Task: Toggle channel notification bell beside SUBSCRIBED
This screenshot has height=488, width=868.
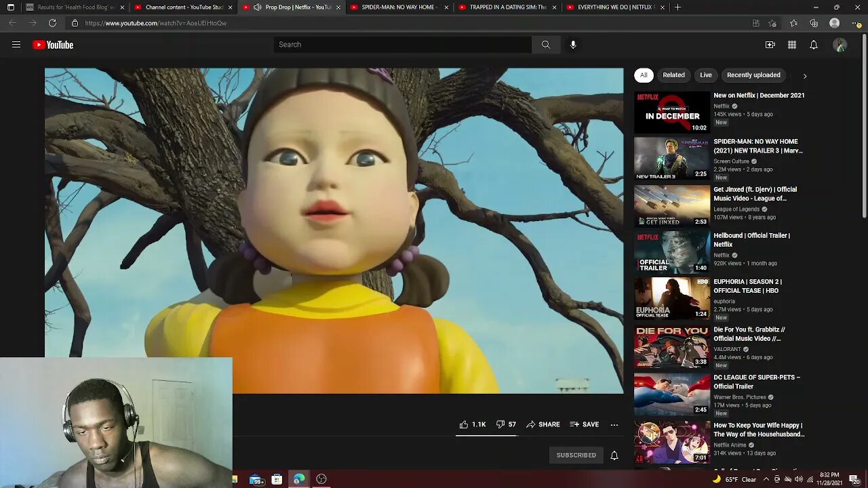Action: point(614,455)
